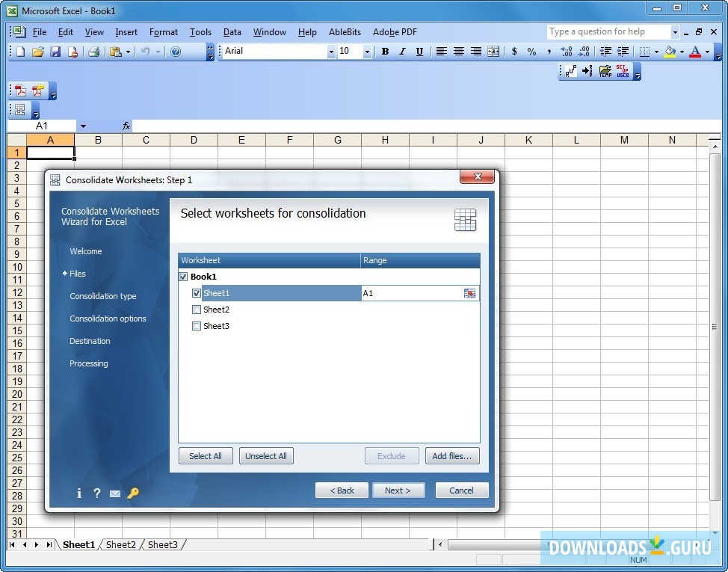Apply Currency style with dollar icon
This screenshot has width=728, height=572.
pyautogui.click(x=514, y=52)
